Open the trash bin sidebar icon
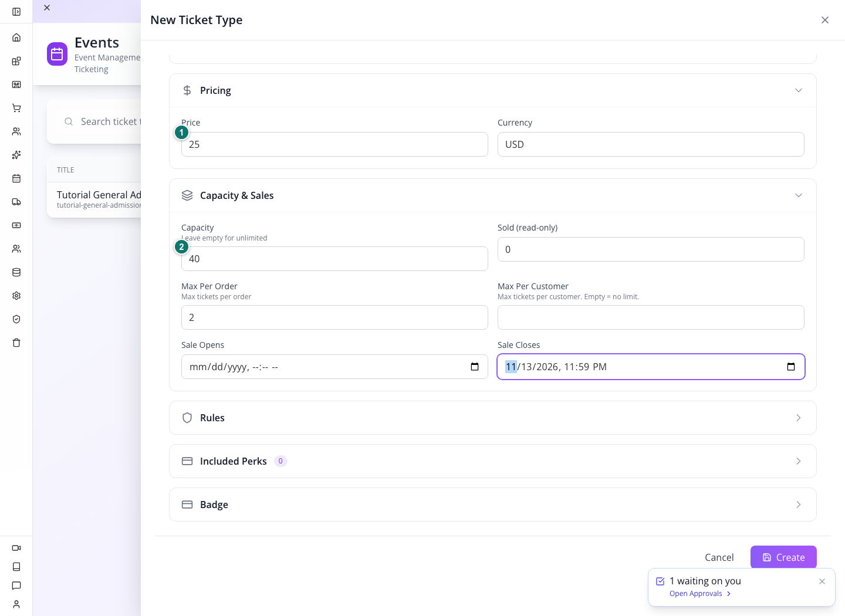Image resolution: width=845 pixels, height=616 pixels. coord(16,343)
